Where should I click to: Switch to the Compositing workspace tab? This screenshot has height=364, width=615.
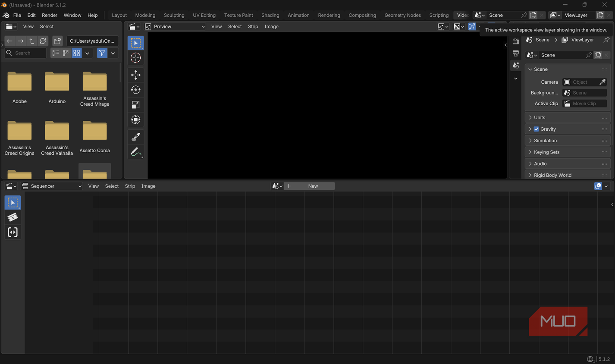pos(362,15)
